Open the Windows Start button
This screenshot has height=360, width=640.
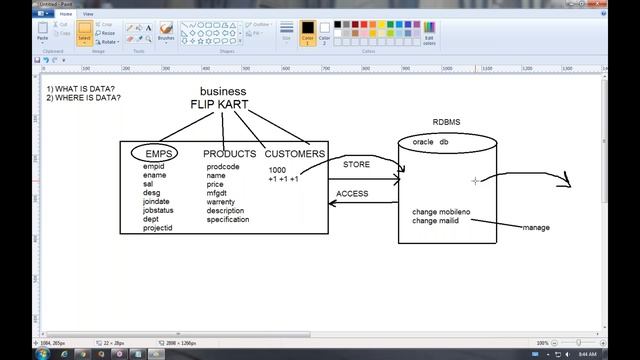pyautogui.click(x=42, y=354)
